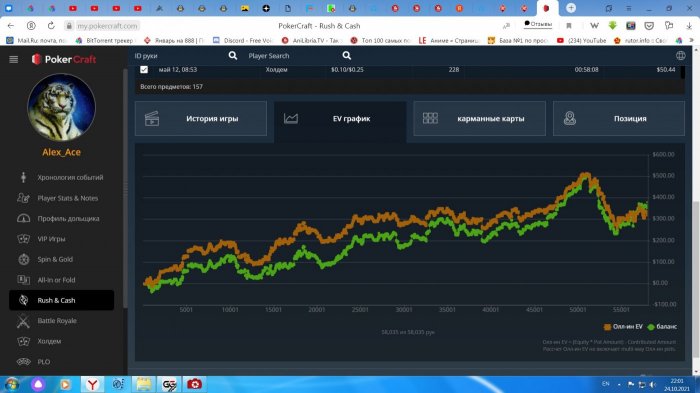Click the Холдем cards icon
Image resolution: width=700 pixels, height=393 pixels.
[23, 341]
